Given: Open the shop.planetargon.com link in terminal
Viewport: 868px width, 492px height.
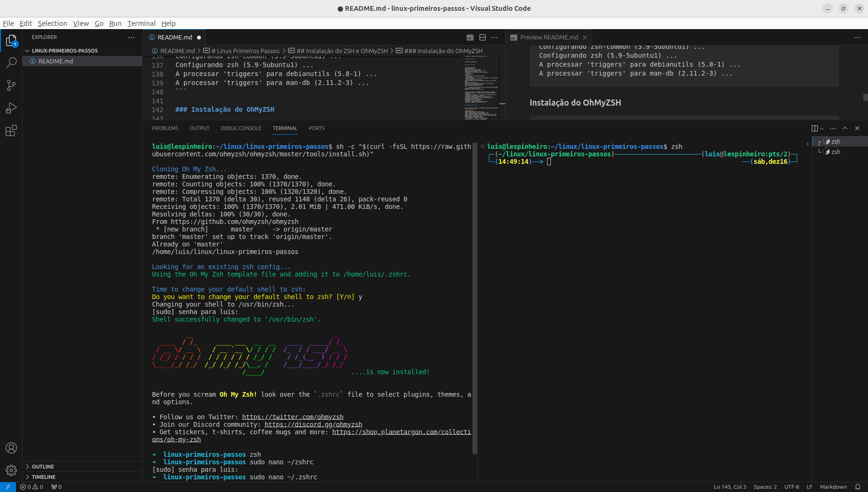Looking at the screenshot, I should pyautogui.click(x=401, y=432).
